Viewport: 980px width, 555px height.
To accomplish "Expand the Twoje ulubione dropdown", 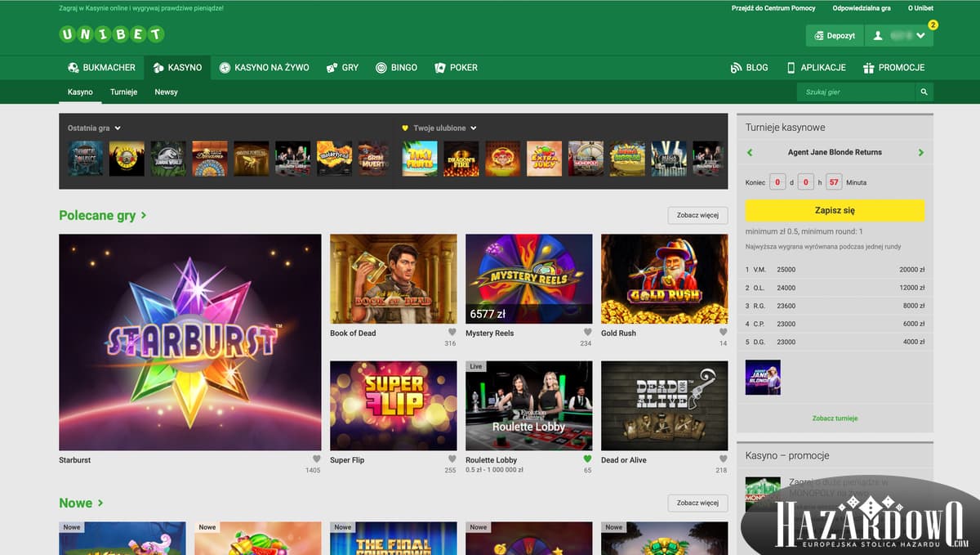I will point(474,128).
